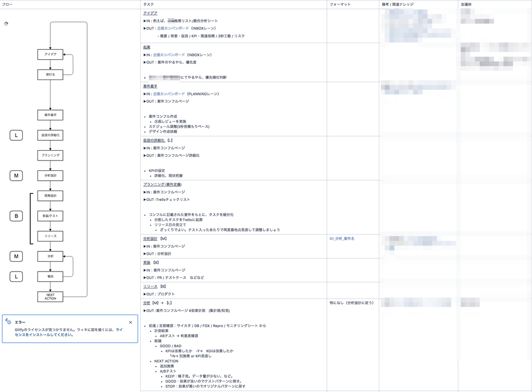532x392 pixels.
Task: Select the NEXT ACTION flowchart box
Action: coord(50,296)
